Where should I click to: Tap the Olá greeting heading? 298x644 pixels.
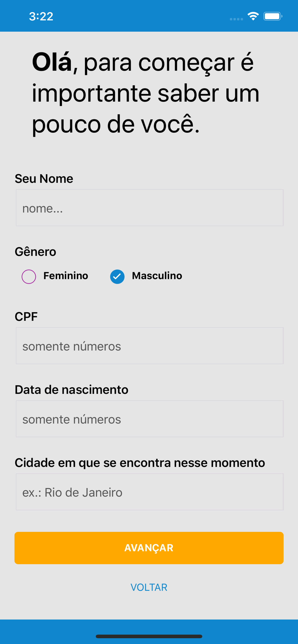[x=146, y=93]
